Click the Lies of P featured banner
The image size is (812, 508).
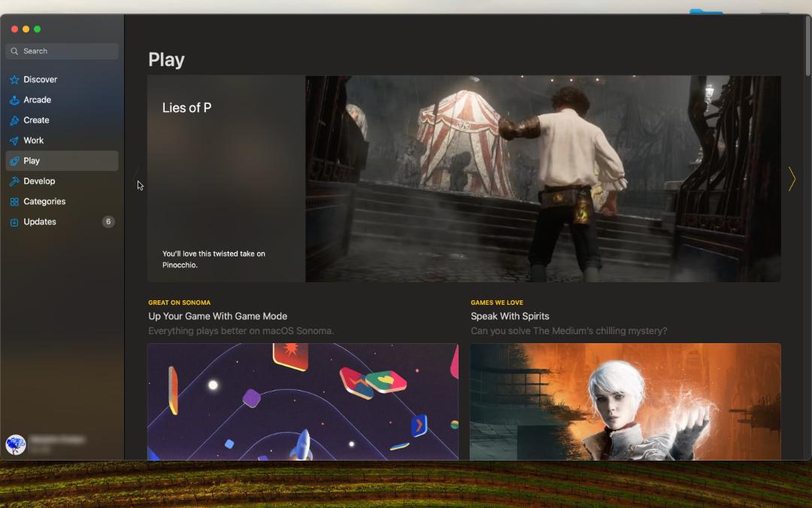coord(464,179)
